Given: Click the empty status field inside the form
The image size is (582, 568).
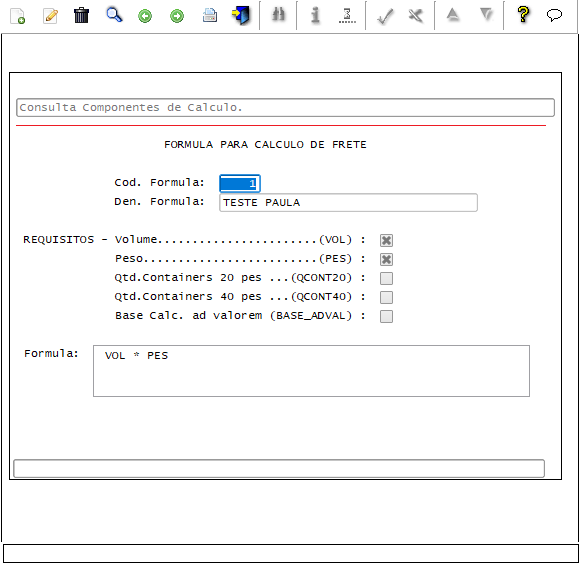Looking at the screenshot, I should [279, 469].
